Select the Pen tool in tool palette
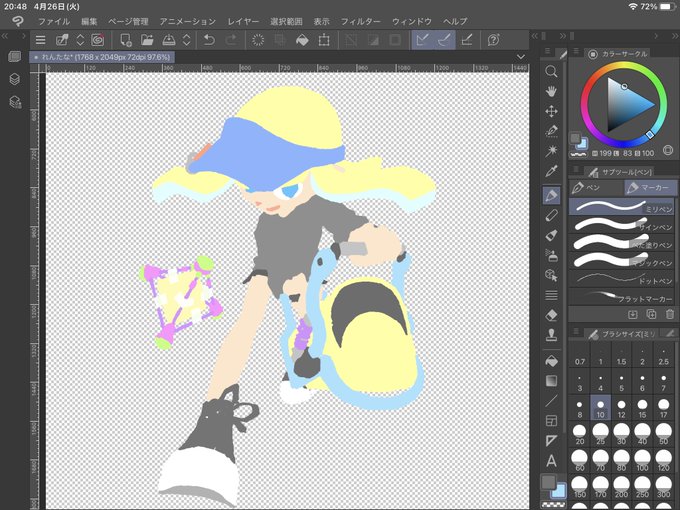Image resolution: width=680 pixels, height=510 pixels. (x=551, y=195)
